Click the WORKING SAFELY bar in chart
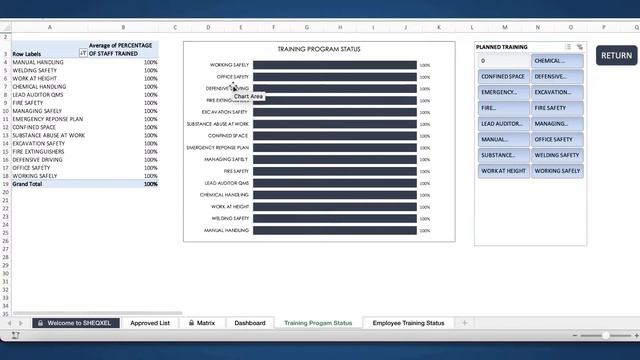Screen dimensions: 640x360 [335, 65]
